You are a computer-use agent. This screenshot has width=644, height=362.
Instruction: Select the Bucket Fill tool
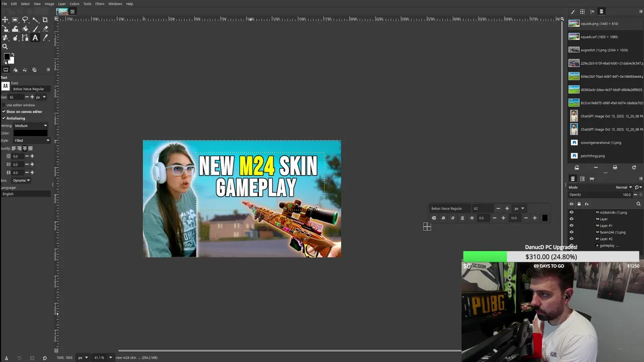pos(25,29)
